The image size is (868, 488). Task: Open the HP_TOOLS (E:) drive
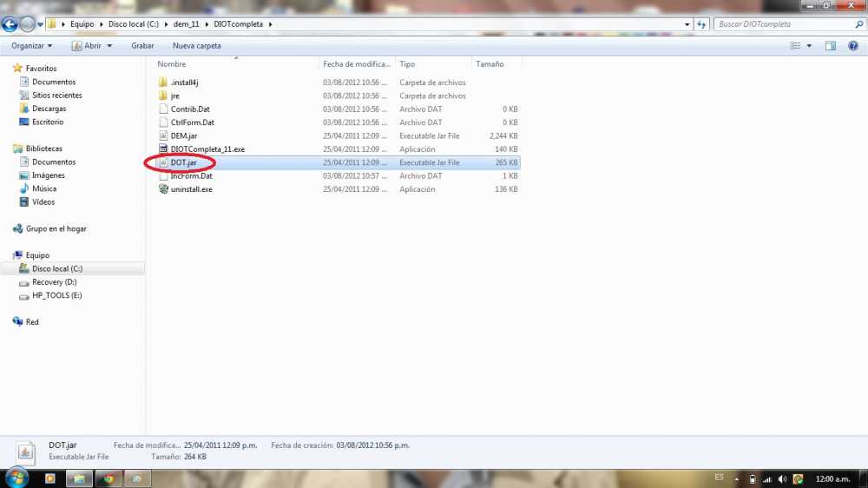pyautogui.click(x=57, y=294)
